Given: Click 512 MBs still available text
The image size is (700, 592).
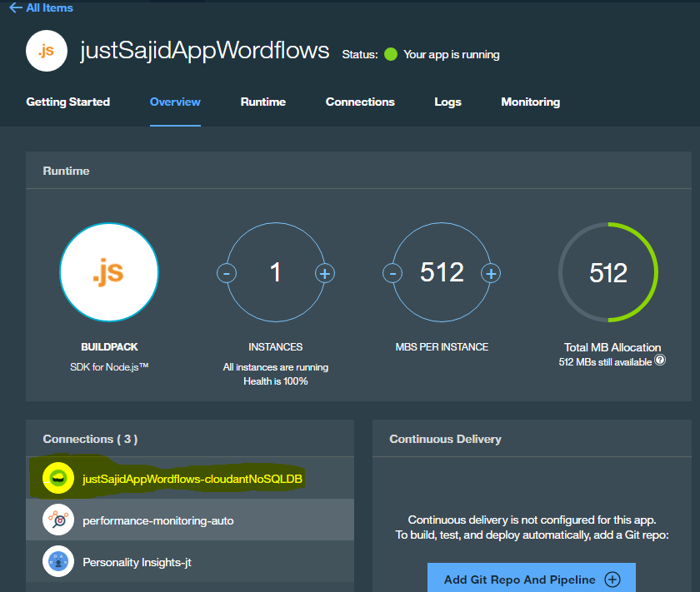Looking at the screenshot, I should click(x=605, y=362).
